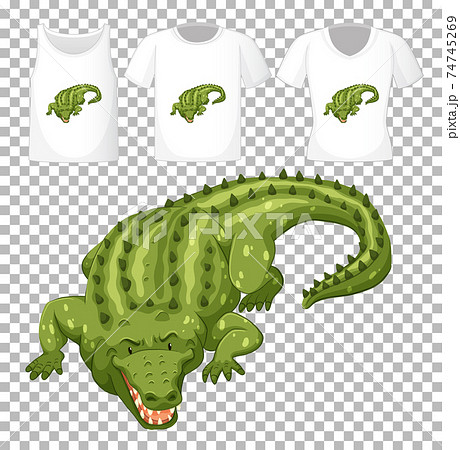Click the crocodile print on crew-neck shirt
The width and height of the screenshot is (460, 450).
coord(198,103)
